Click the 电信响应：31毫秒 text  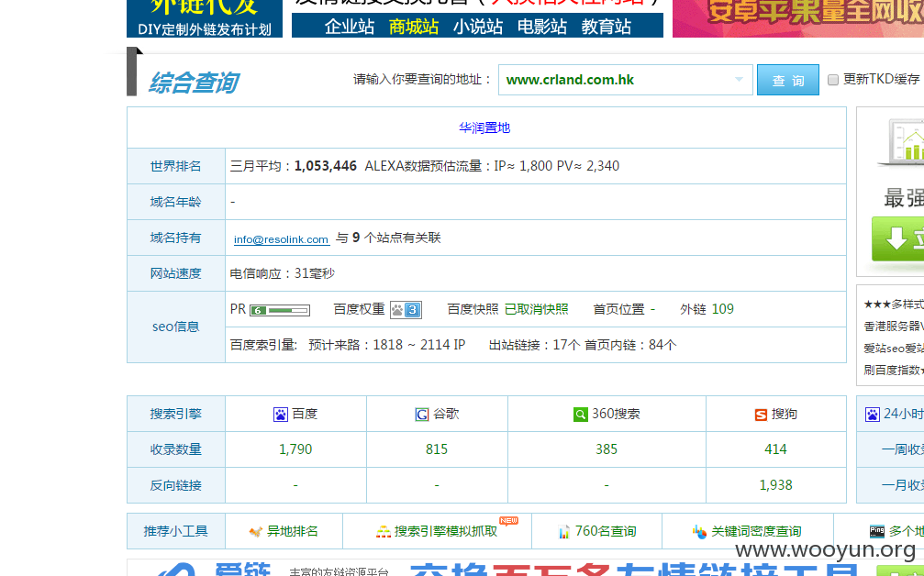coord(283,274)
